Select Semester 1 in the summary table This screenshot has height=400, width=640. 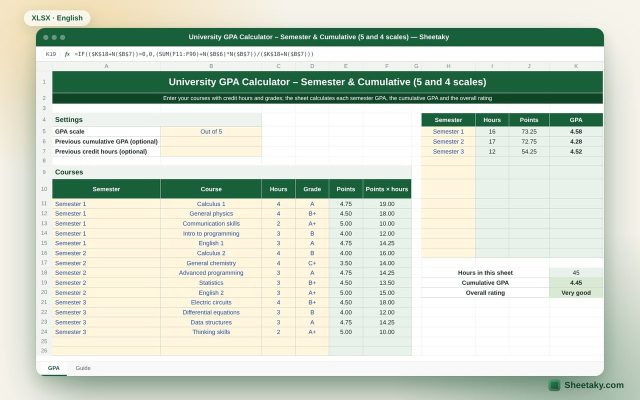click(448, 131)
